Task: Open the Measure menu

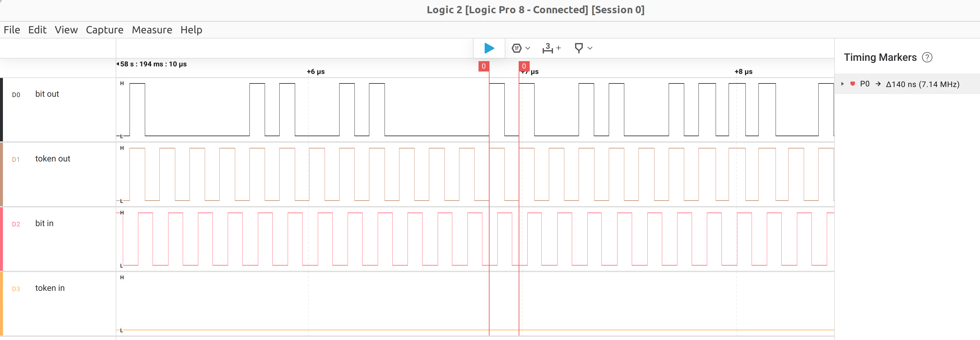Action: pos(152,30)
